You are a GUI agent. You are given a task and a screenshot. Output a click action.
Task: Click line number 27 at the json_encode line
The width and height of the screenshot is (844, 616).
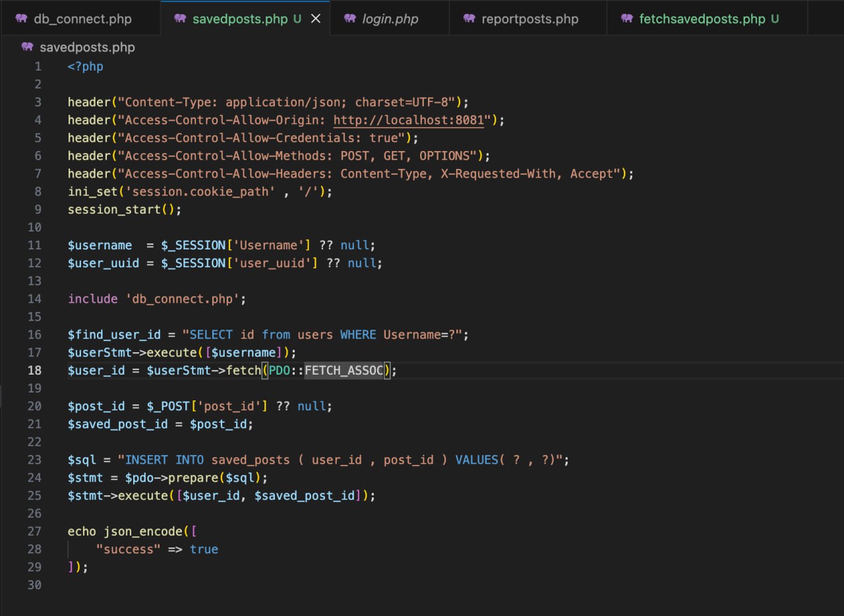(34, 531)
